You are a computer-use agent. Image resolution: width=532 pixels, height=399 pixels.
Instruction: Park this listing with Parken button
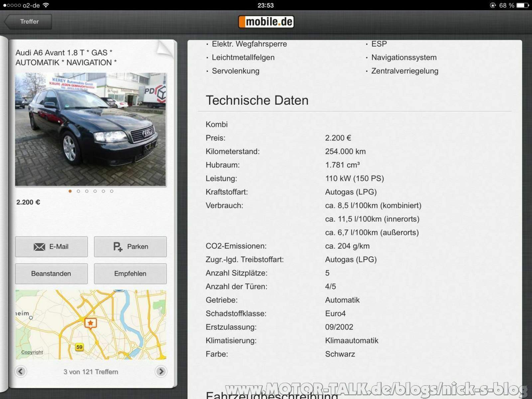point(130,247)
